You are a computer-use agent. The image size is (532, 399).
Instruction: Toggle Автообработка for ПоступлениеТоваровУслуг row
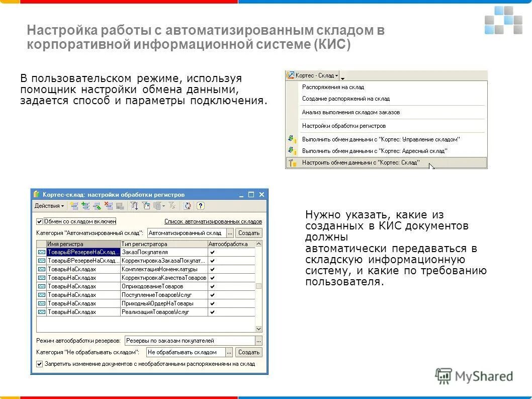(x=212, y=295)
